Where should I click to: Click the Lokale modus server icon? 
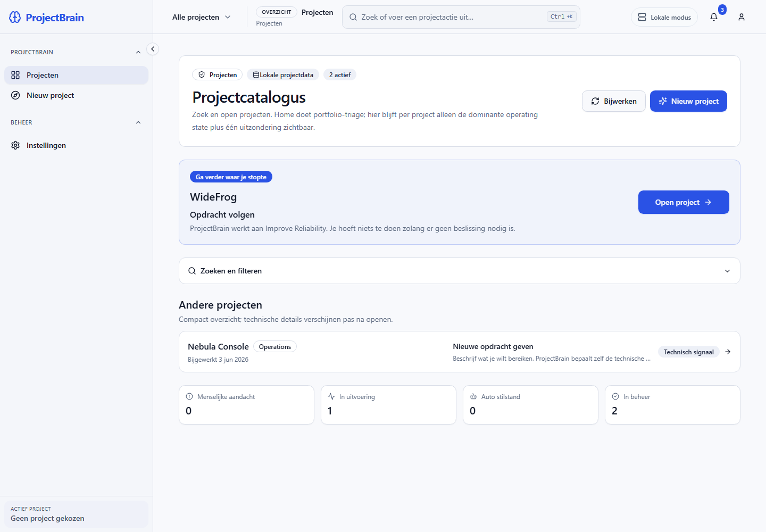[642, 17]
